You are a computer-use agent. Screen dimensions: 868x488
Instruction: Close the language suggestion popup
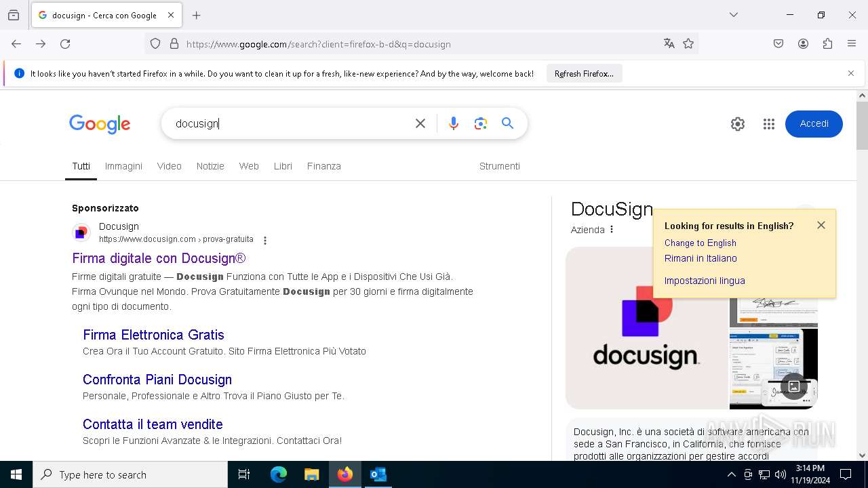click(x=821, y=225)
